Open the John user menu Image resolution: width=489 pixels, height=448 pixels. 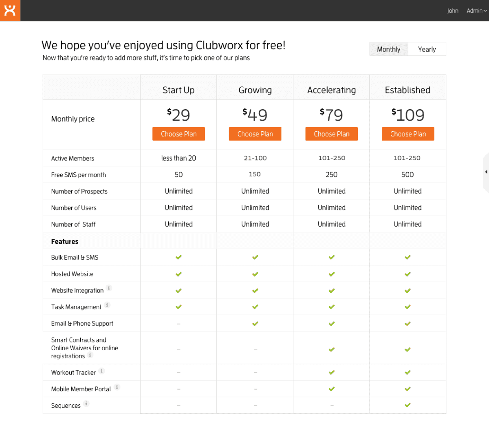tap(452, 11)
